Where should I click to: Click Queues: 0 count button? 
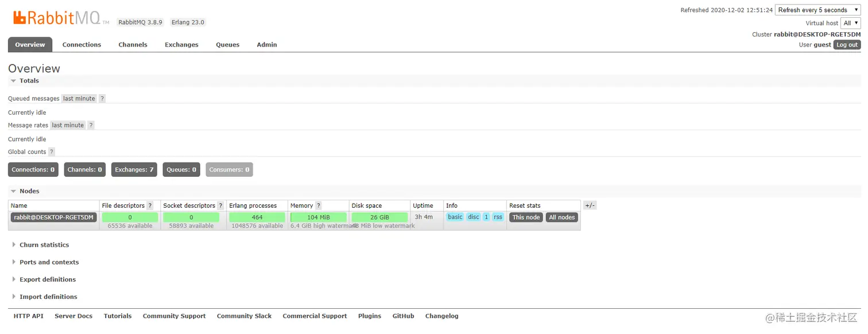tap(181, 170)
